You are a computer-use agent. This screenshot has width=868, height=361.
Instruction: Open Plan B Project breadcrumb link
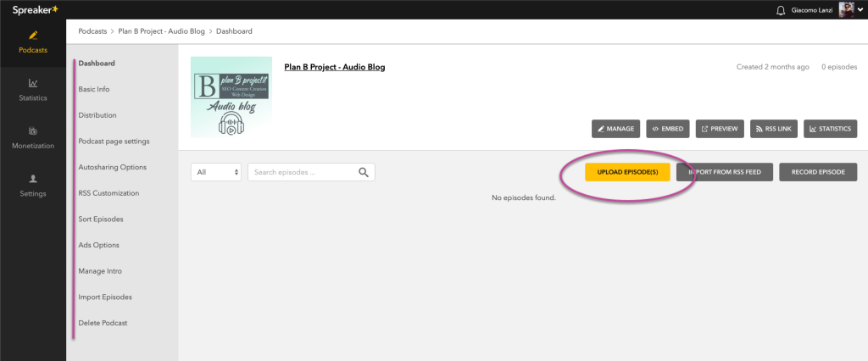click(x=162, y=31)
